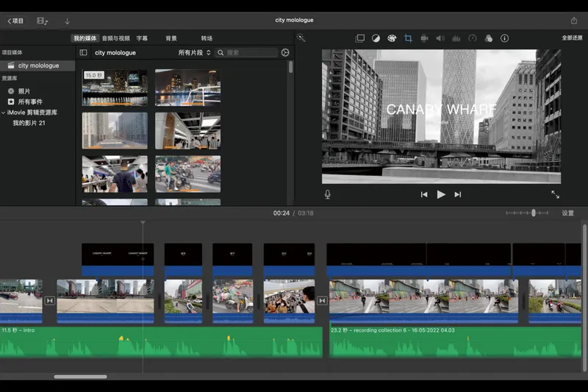Image resolution: width=588 pixels, height=392 pixels.
Task: Open the 所有片段 clip filter dropdown
Action: click(x=194, y=53)
